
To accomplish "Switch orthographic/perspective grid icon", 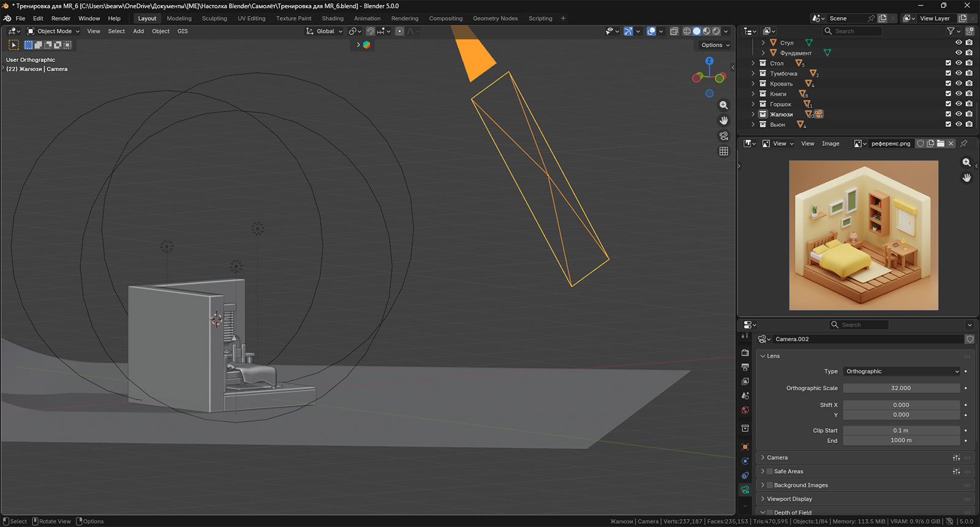I will click(x=723, y=151).
